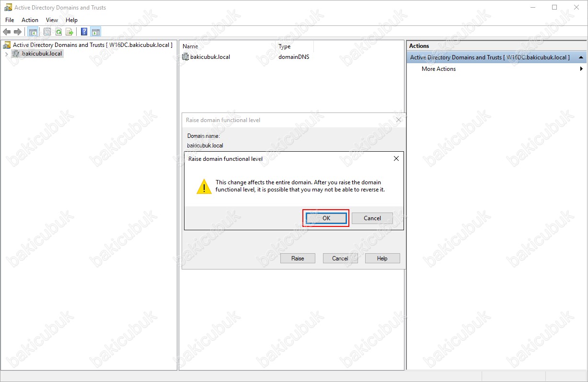Select bakicubuk.local domain icon in list

coord(186,56)
